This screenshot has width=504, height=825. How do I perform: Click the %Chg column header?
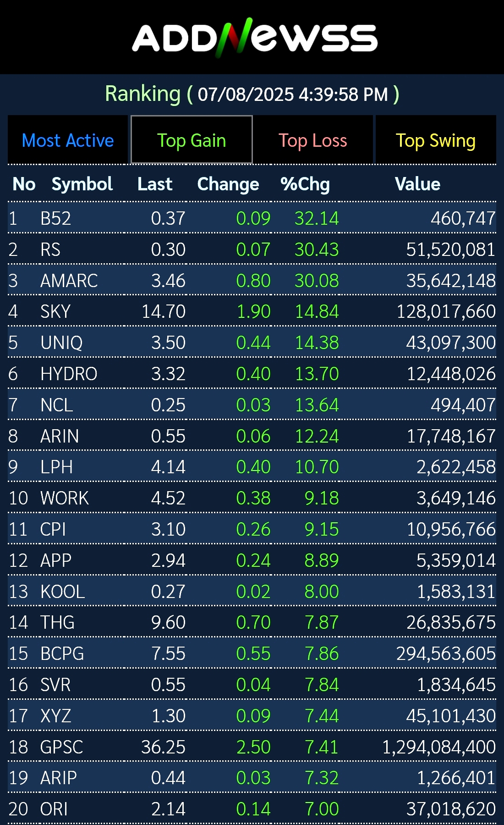[305, 184]
